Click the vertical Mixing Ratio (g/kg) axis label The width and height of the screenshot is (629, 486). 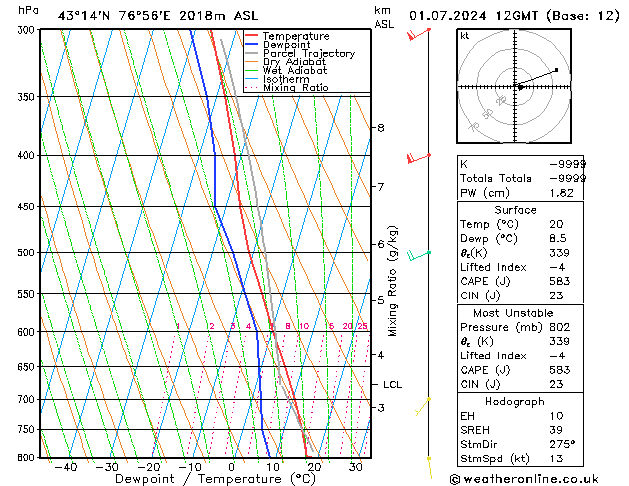[x=392, y=281]
